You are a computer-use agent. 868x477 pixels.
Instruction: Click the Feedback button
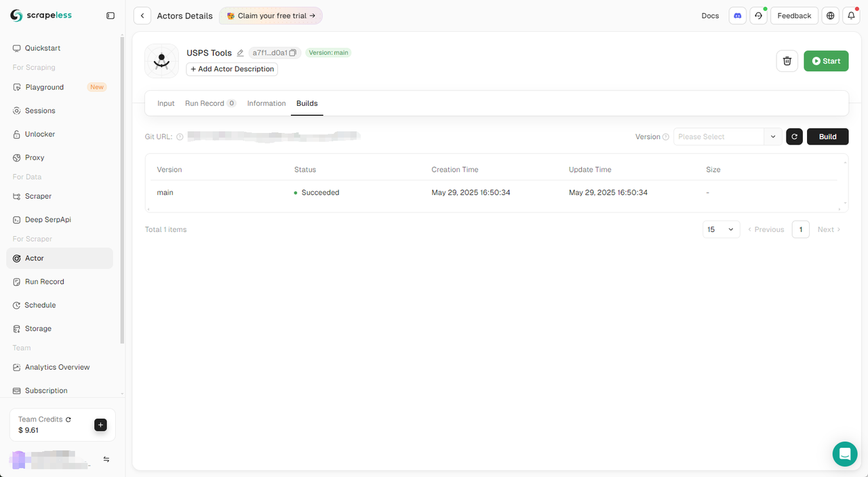click(794, 16)
